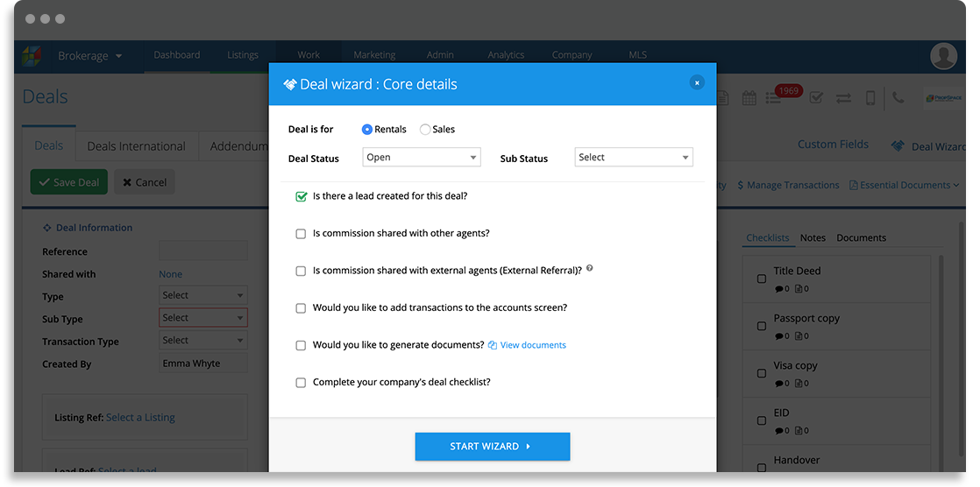Open the Admin menu
The image size is (980, 487).
pos(440,55)
